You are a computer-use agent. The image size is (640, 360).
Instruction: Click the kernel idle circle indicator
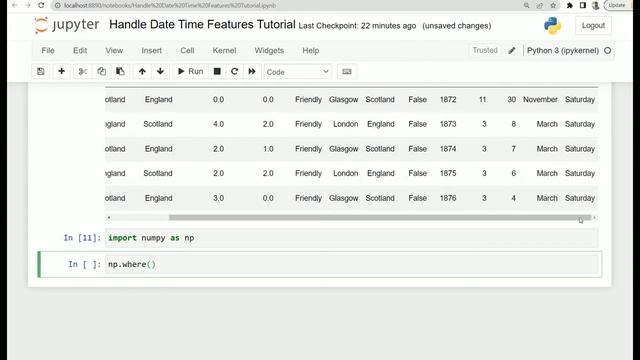608,51
